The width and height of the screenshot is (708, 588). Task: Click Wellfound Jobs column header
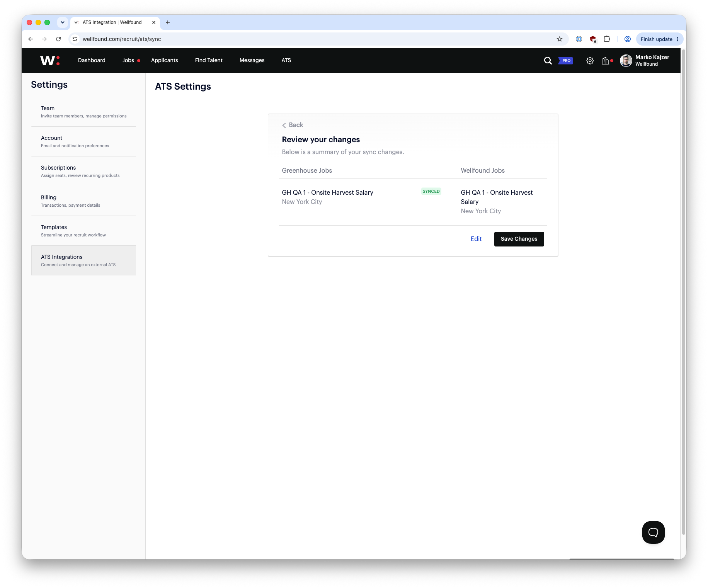pos(483,171)
